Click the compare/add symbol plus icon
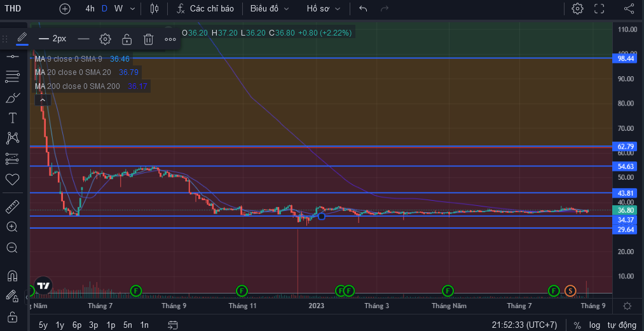This screenshot has height=331, width=644. (x=65, y=9)
